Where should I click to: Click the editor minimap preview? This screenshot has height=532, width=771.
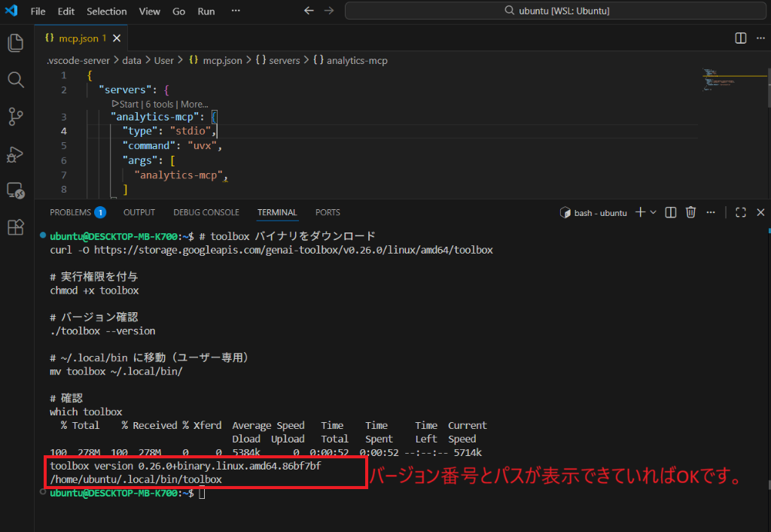[x=734, y=81]
